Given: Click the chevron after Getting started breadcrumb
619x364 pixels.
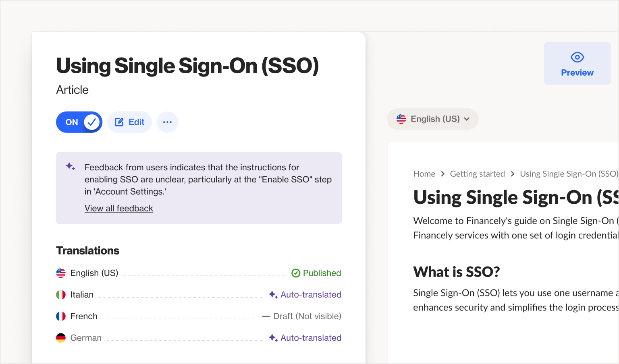Looking at the screenshot, I should coord(513,174).
